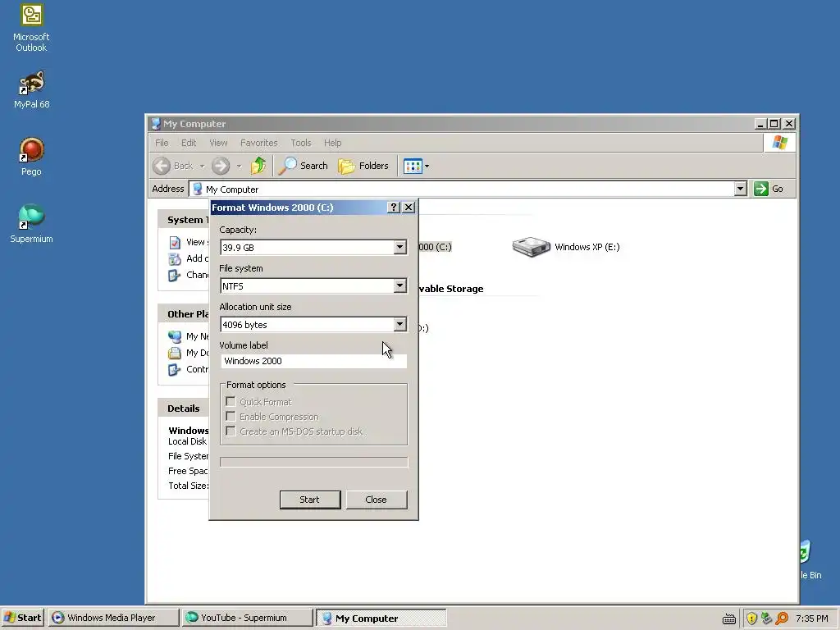Click the Control Panel icon in Other Places

(175, 370)
